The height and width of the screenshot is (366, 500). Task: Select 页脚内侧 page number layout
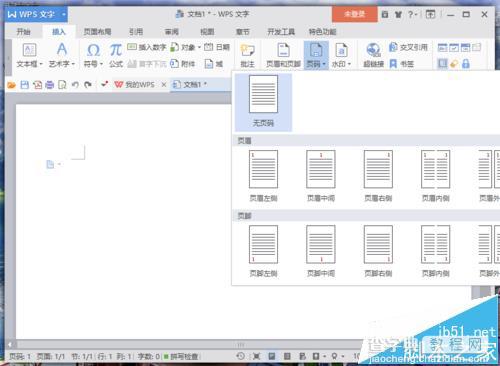tap(435, 251)
